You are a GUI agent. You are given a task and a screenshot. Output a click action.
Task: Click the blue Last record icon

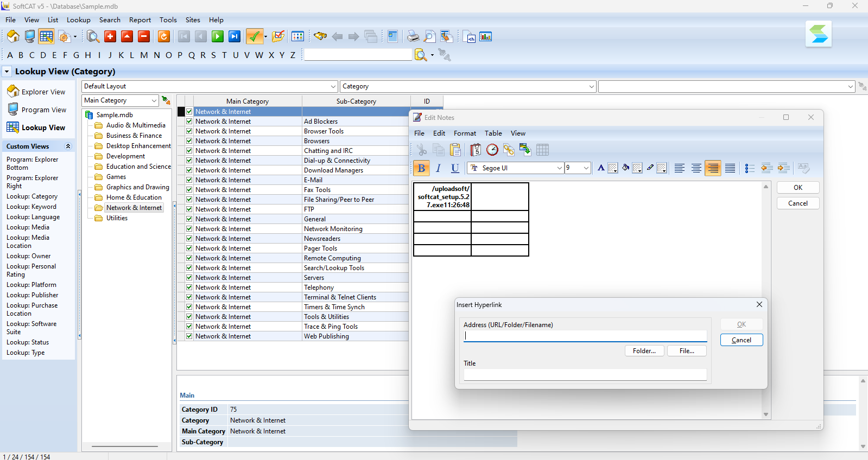tap(235, 36)
